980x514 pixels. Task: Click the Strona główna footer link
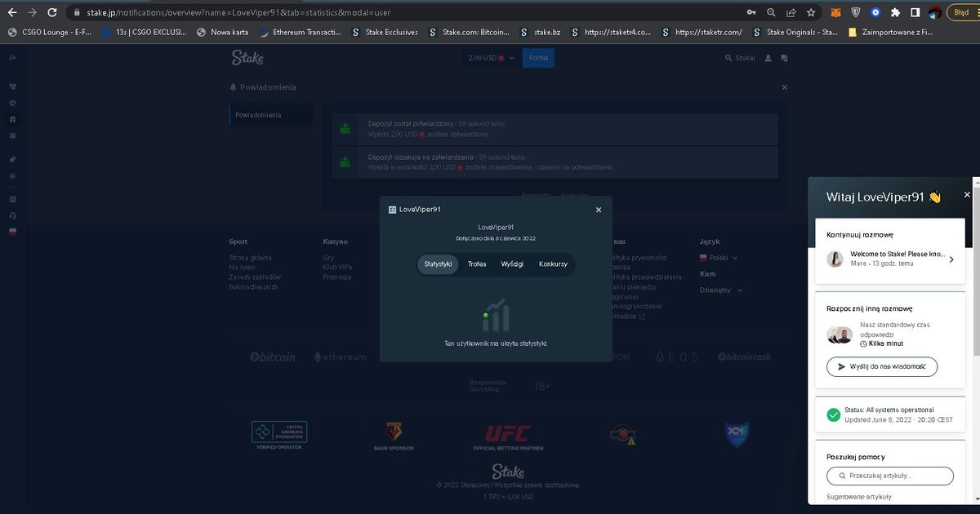pyautogui.click(x=249, y=258)
